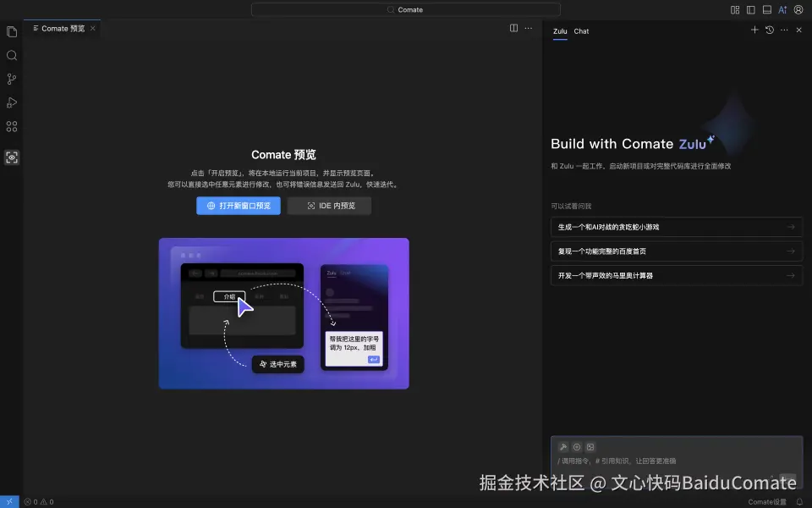Focus the chat prompt input field
This screenshot has width=812, height=508.
coord(677,461)
